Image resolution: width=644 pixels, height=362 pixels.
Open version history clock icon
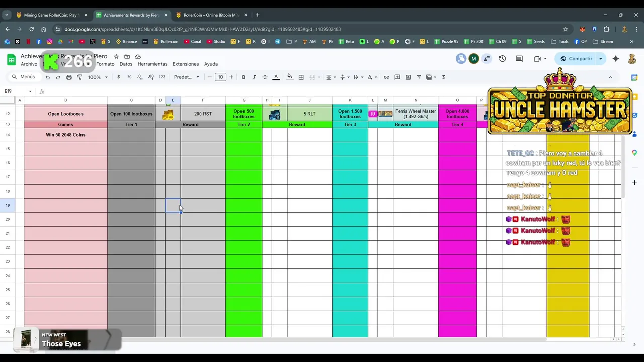tap(502, 59)
